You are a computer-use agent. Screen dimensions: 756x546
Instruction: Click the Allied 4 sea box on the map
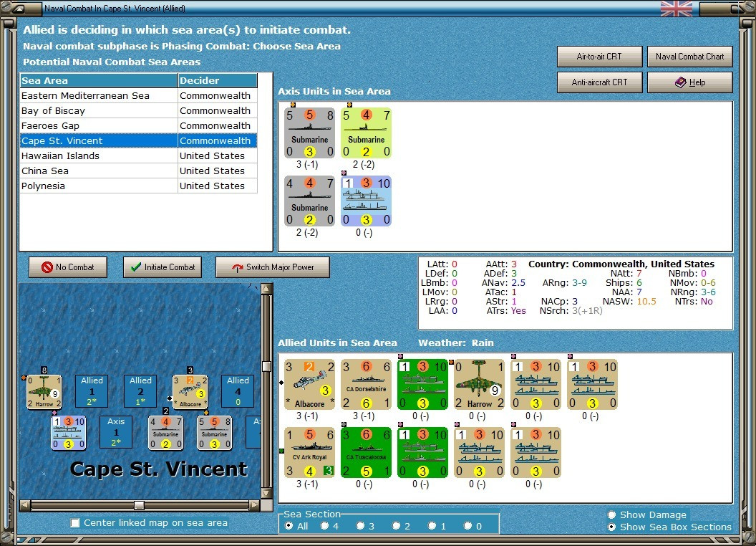click(238, 391)
